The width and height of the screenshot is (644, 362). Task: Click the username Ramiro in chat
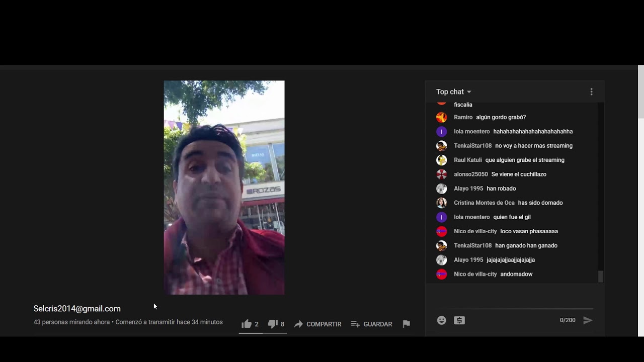pyautogui.click(x=463, y=117)
